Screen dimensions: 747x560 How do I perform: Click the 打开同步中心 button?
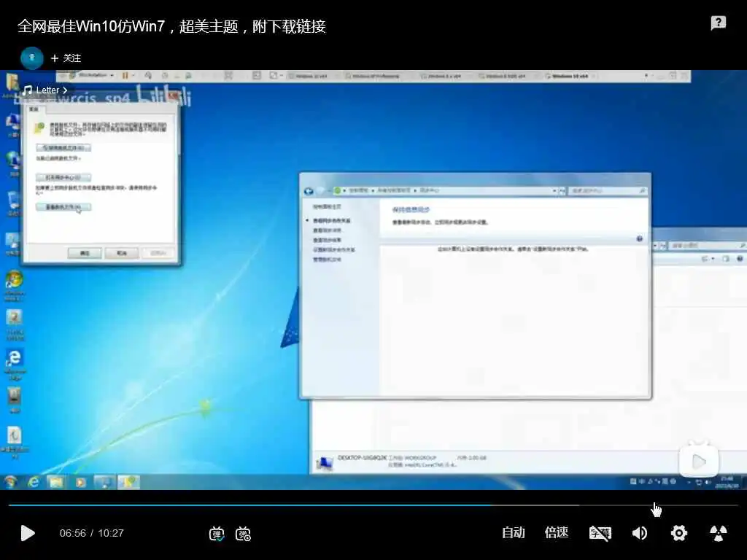click(63, 177)
